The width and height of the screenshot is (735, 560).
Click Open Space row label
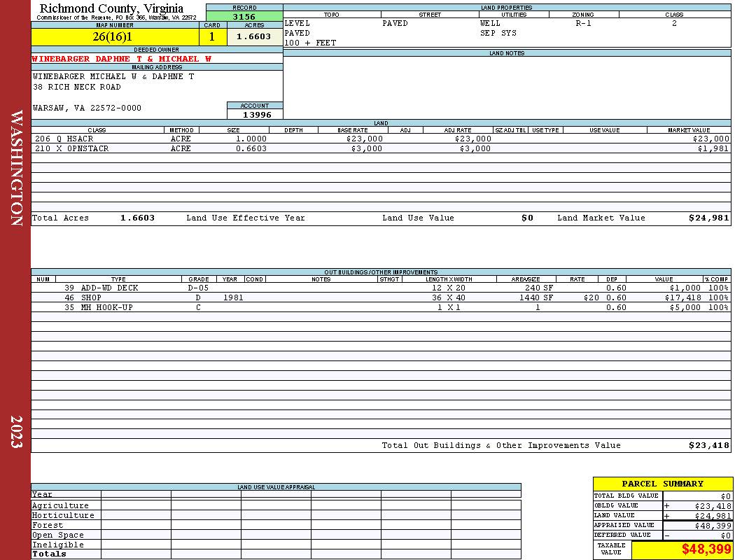click(x=58, y=535)
